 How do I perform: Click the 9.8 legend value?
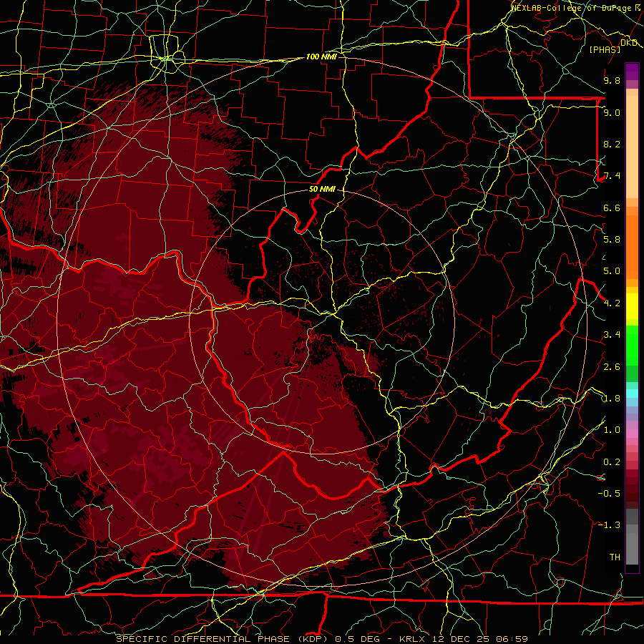[612, 80]
